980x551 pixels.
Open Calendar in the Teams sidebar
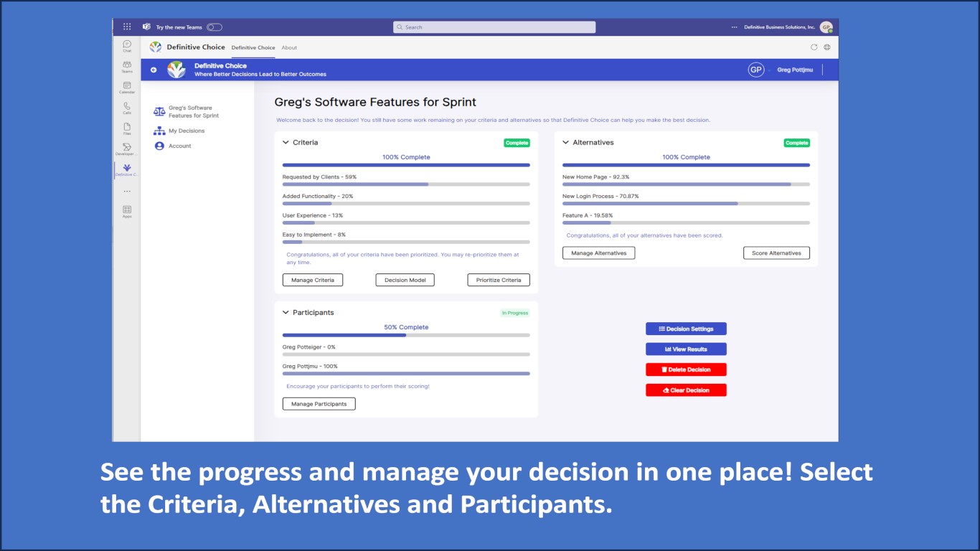pyautogui.click(x=127, y=88)
